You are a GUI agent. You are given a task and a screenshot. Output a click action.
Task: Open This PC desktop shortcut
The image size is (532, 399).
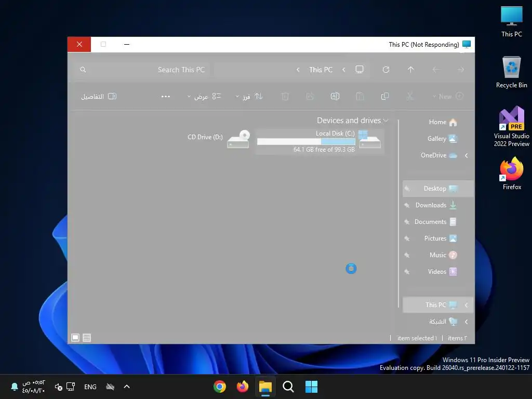point(512,21)
